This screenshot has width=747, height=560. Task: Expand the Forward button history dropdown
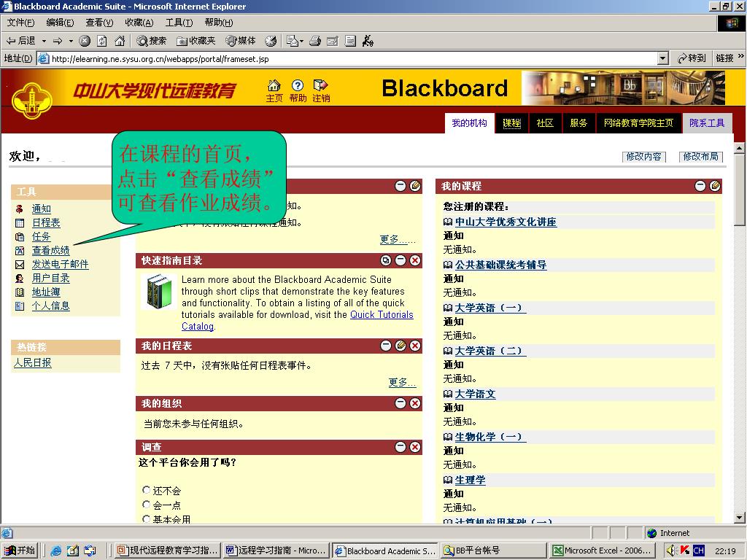point(71,41)
